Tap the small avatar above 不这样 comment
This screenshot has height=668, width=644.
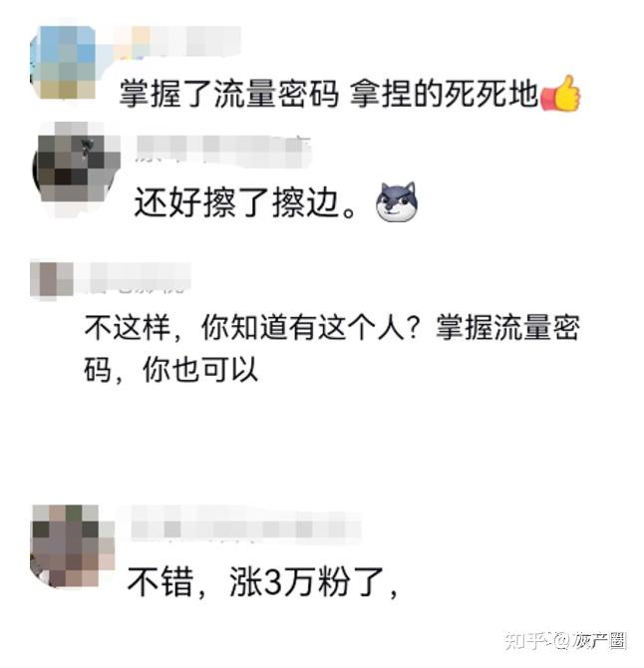52,278
